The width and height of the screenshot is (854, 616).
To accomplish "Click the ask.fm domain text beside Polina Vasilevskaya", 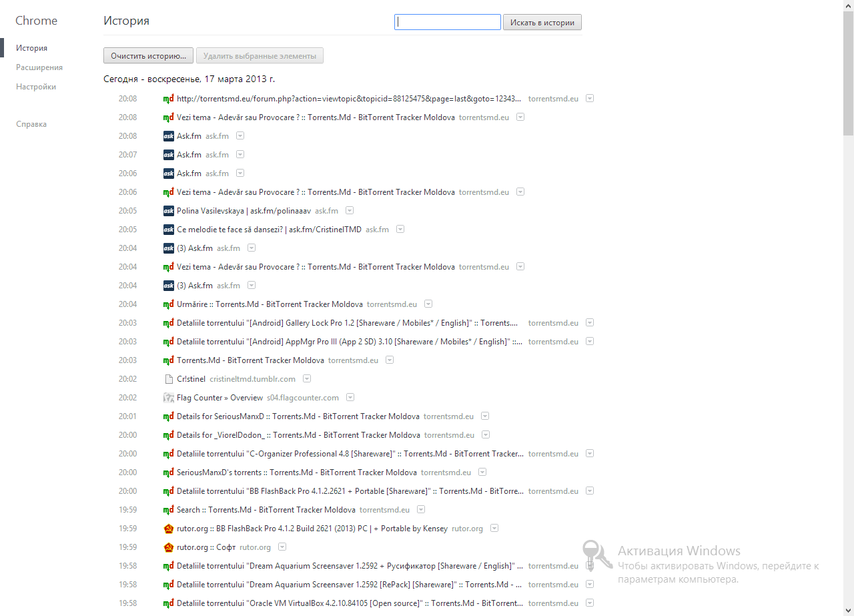I will click(326, 211).
